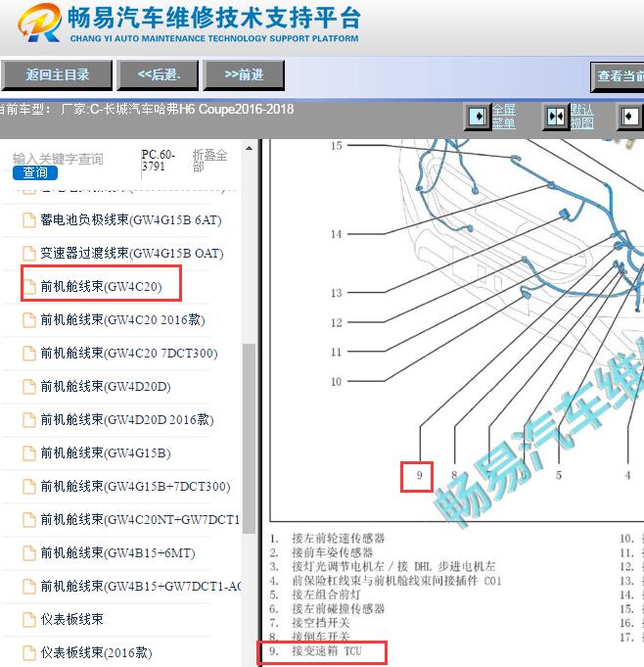This screenshot has height=667, width=644.
Task: Click callout number 4 below the diagram
Action: (627, 475)
